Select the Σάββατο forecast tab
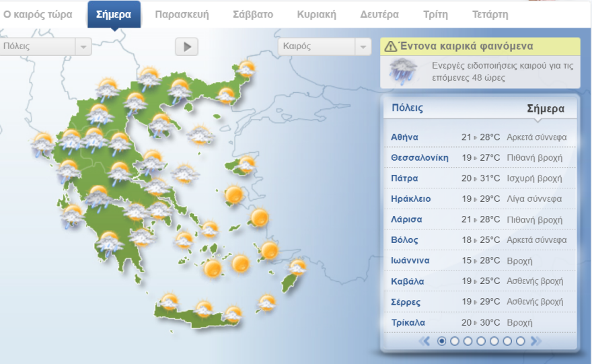The height and width of the screenshot is (364, 592). (x=253, y=14)
